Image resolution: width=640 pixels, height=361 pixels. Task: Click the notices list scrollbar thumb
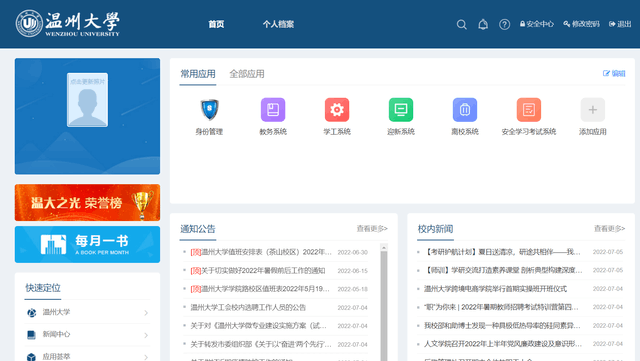pyautogui.click(x=384, y=305)
